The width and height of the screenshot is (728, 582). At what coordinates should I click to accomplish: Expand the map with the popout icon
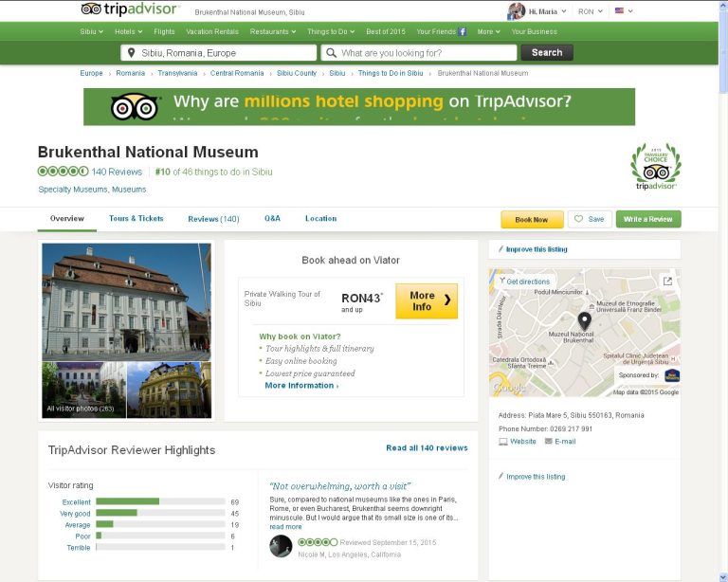click(x=667, y=281)
